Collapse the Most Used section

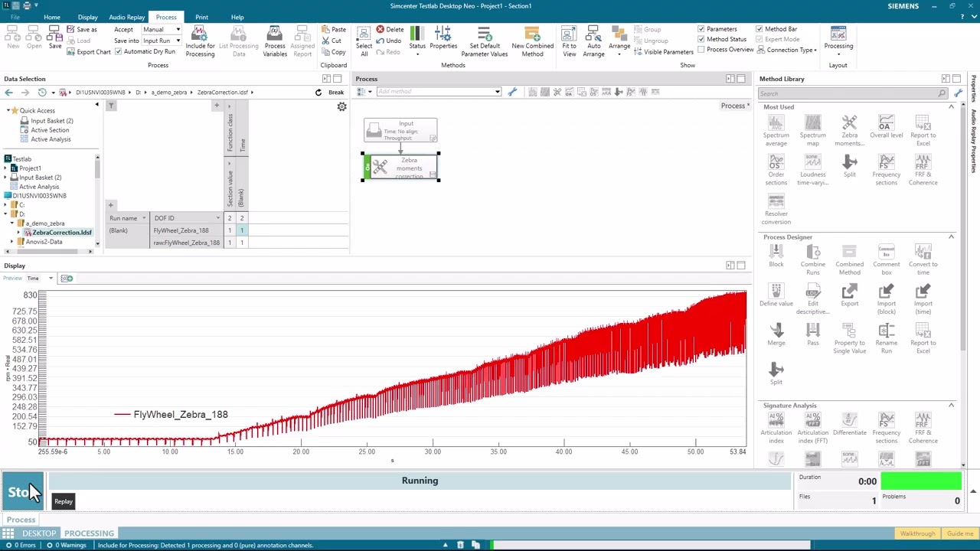[x=951, y=107]
